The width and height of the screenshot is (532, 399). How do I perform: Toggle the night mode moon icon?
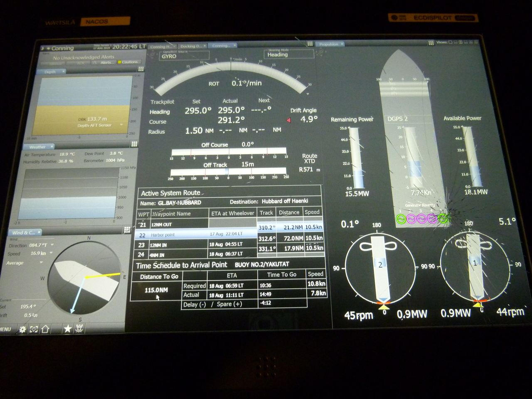[42, 49]
